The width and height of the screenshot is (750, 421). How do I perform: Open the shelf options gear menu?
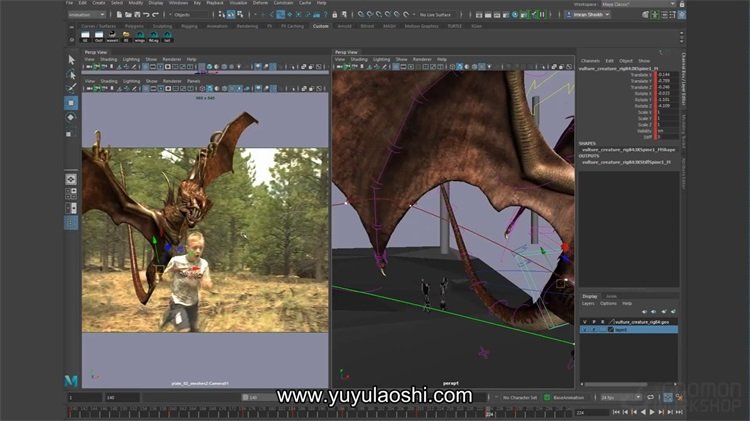71,40
